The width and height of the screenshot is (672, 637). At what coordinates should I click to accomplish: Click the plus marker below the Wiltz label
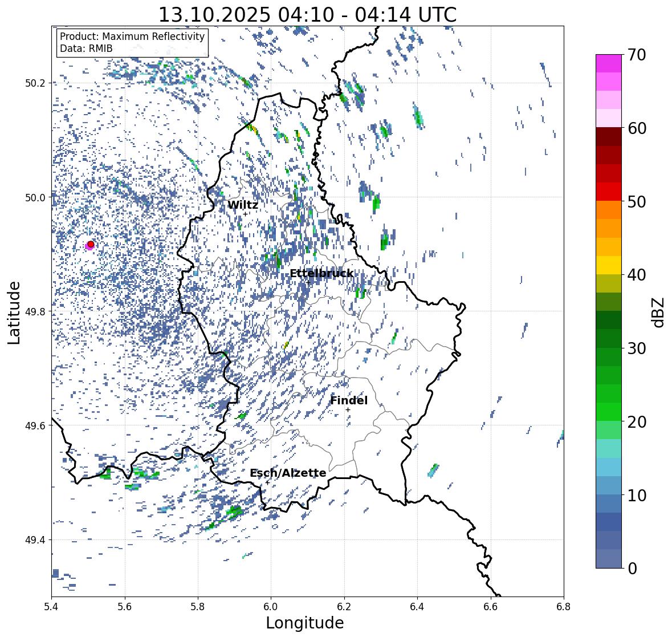tap(245, 214)
